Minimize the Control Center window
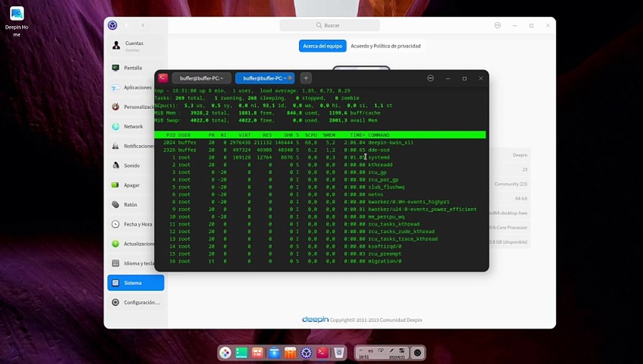The width and height of the screenshot is (643, 364). (515, 25)
